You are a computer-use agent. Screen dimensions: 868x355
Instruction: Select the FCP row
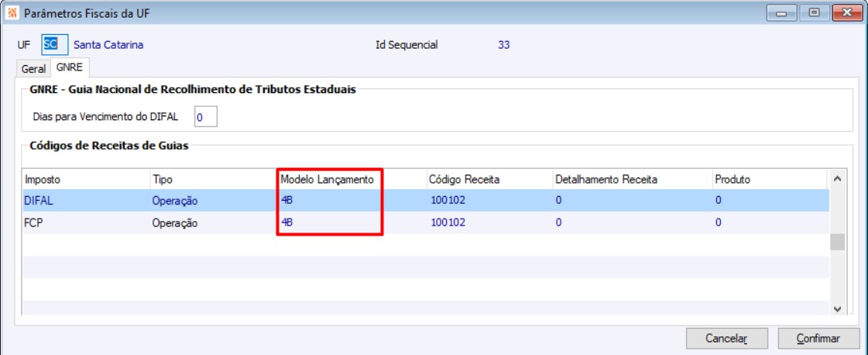[x=426, y=223]
